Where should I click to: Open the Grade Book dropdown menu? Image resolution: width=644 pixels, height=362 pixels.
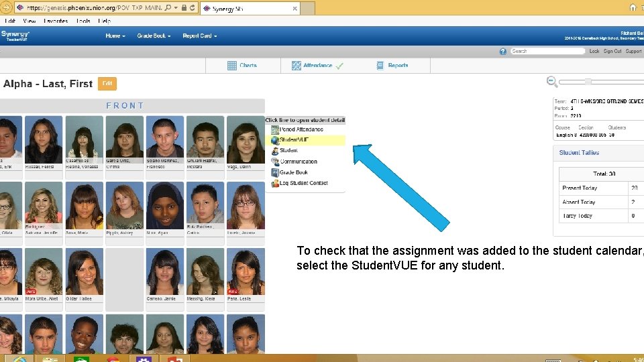tap(154, 36)
